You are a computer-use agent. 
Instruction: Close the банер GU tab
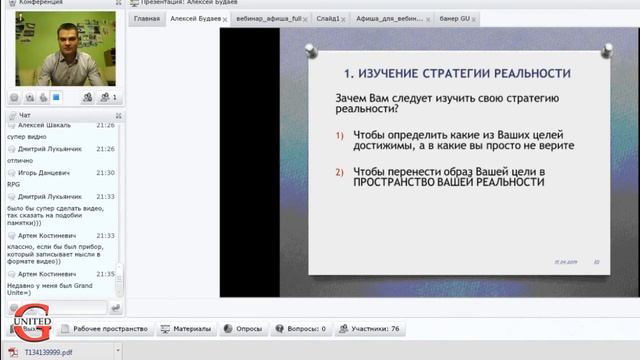473,20
